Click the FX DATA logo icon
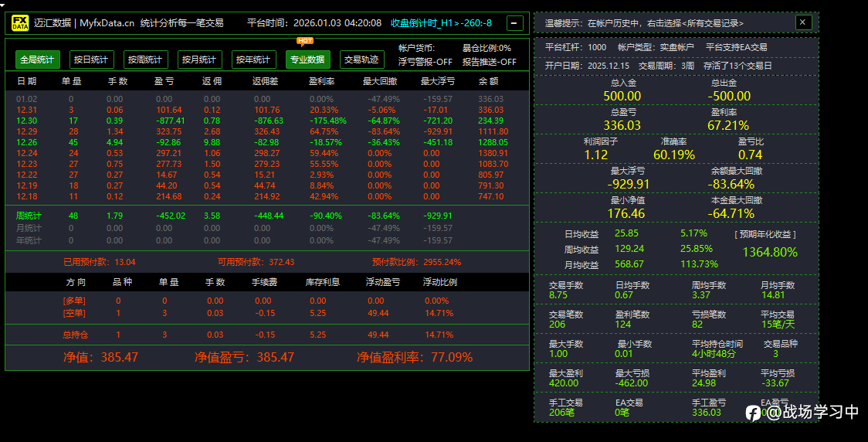Image resolution: width=868 pixels, height=442 pixels. pyautogui.click(x=21, y=23)
